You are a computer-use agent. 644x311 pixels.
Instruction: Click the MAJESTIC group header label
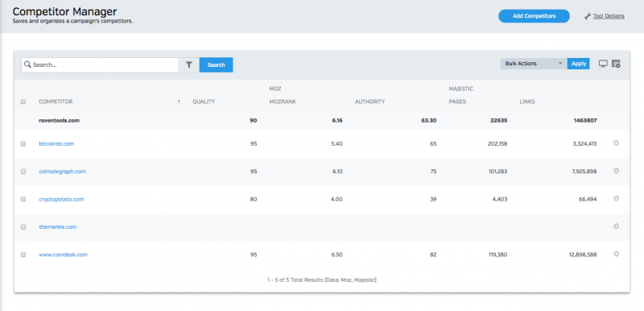click(460, 89)
